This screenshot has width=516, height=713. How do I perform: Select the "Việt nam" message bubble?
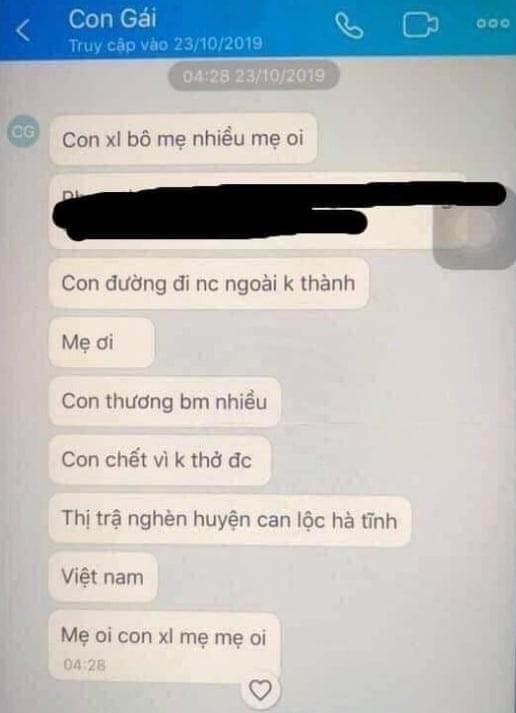[x=103, y=577]
